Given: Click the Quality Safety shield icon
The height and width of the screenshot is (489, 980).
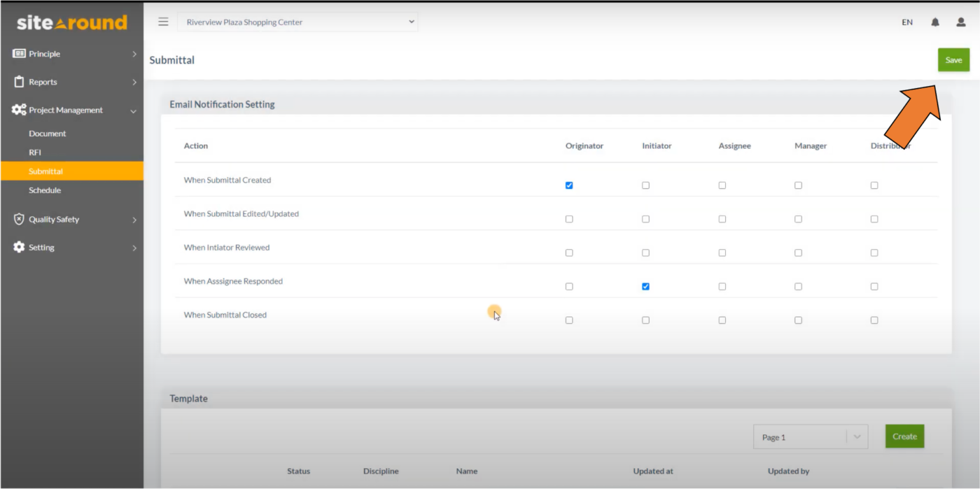Looking at the screenshot, I should (x=19, y=219).
